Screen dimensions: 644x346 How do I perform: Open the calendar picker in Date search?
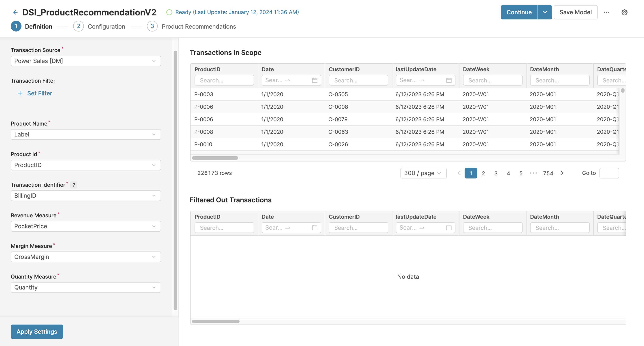315,80
